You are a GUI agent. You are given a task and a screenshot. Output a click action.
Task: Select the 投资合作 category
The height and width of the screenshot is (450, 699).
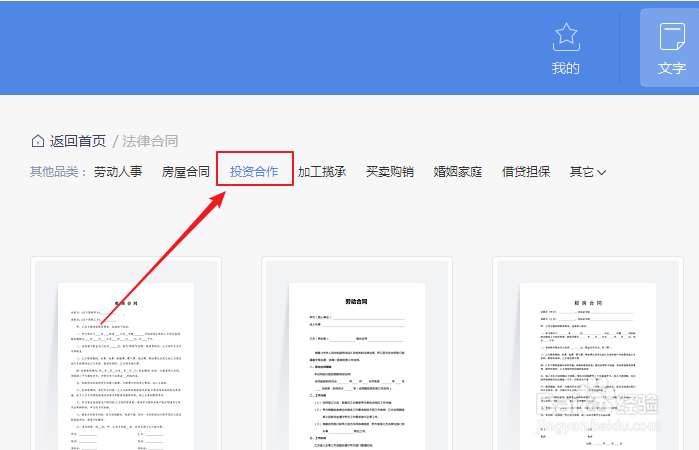[x=254, y=172]
